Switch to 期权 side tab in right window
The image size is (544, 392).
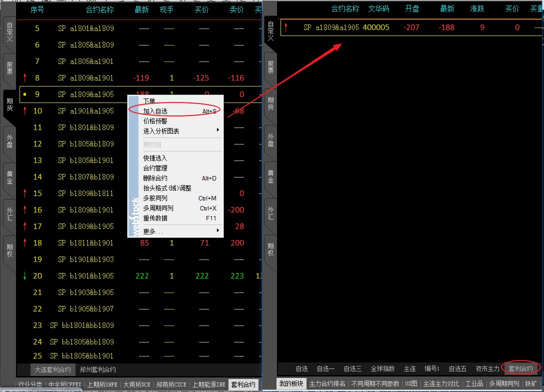(270, 249)
